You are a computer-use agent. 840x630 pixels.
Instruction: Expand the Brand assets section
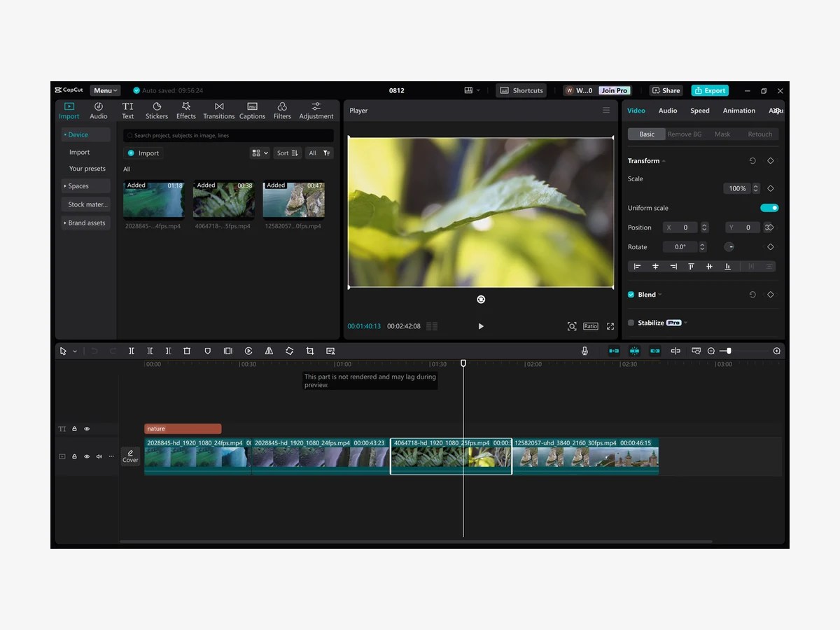[x=85, y=223]
